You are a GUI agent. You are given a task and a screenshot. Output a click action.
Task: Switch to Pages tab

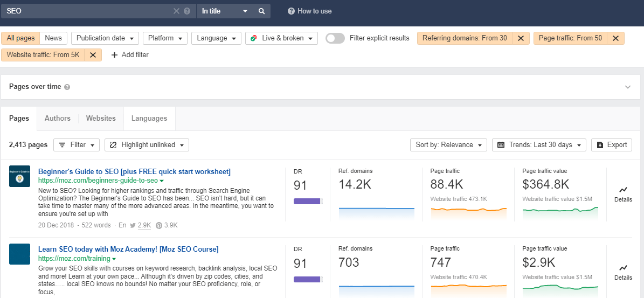(x=19, y=118)
